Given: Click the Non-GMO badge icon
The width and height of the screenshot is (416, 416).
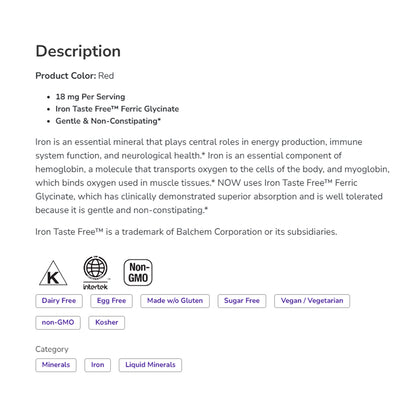Looking at the screenshot, I should pos(138,273).
